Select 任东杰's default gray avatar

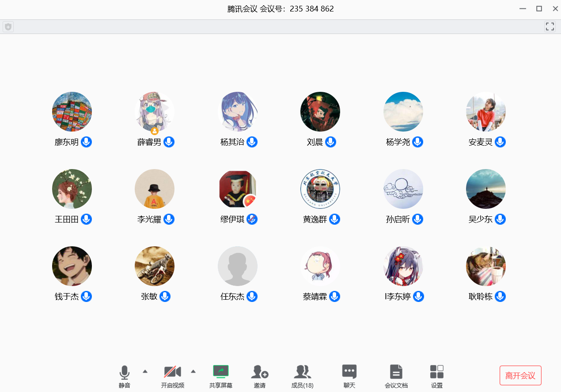[x=238, y=266]
